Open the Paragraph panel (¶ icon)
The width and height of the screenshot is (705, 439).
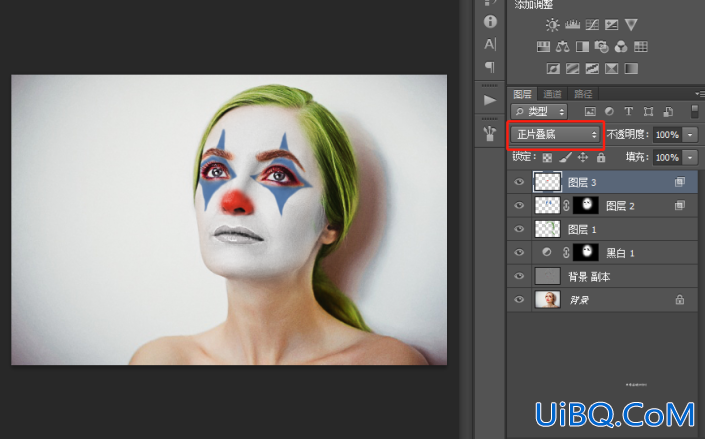(490, 67)
